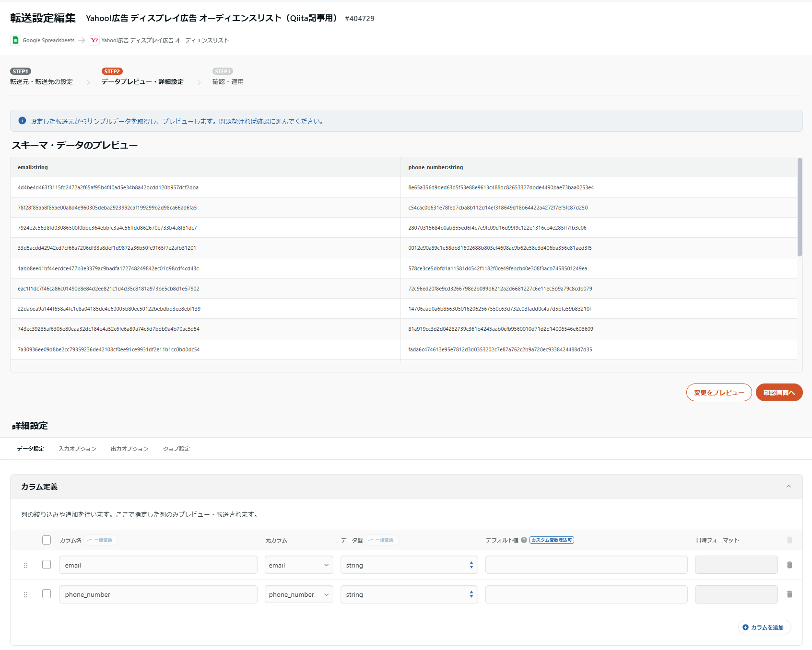Click the drag handle for the phone_number row

tap(26, 594)
